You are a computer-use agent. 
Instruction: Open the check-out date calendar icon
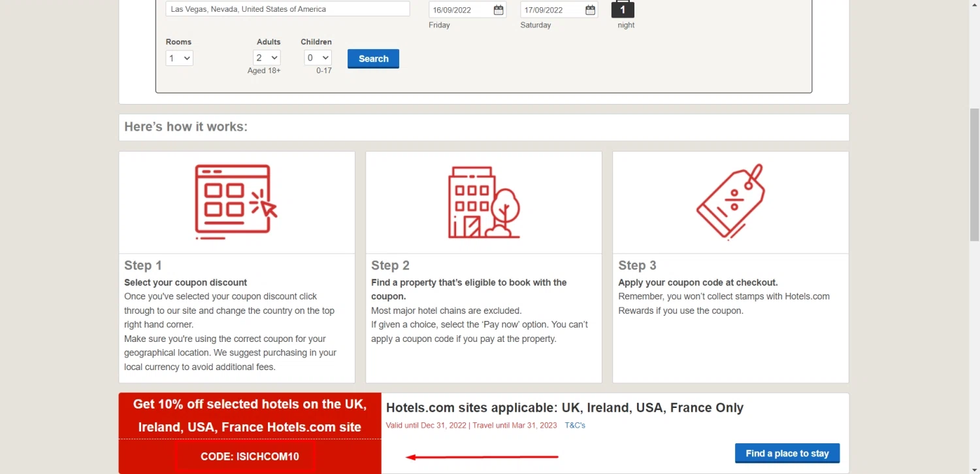(590, 10)
